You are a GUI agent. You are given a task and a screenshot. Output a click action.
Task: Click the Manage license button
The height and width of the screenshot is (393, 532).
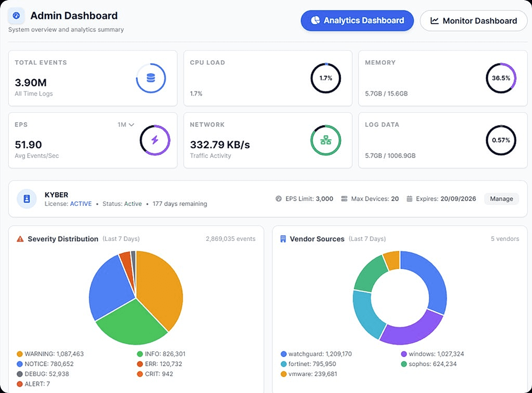501,199
